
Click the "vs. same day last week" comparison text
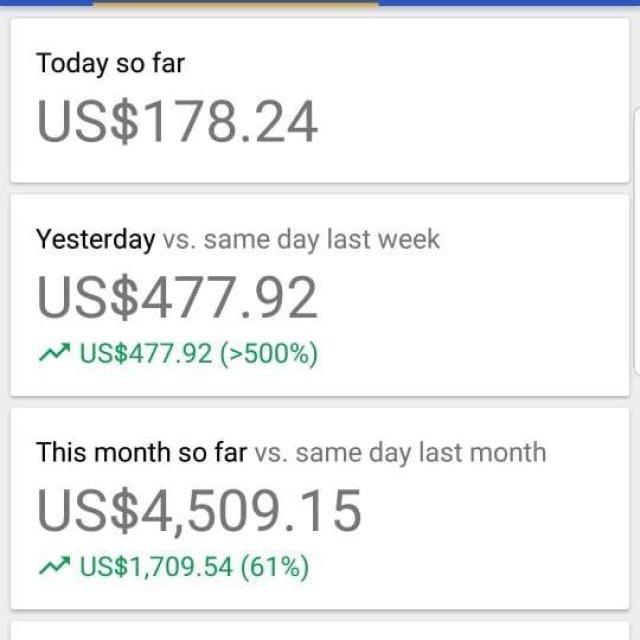pyautogui.click(x=302, y=240)
